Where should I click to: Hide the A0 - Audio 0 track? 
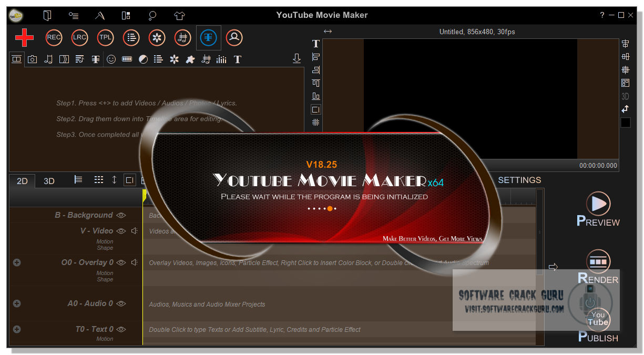coord(121,303)
